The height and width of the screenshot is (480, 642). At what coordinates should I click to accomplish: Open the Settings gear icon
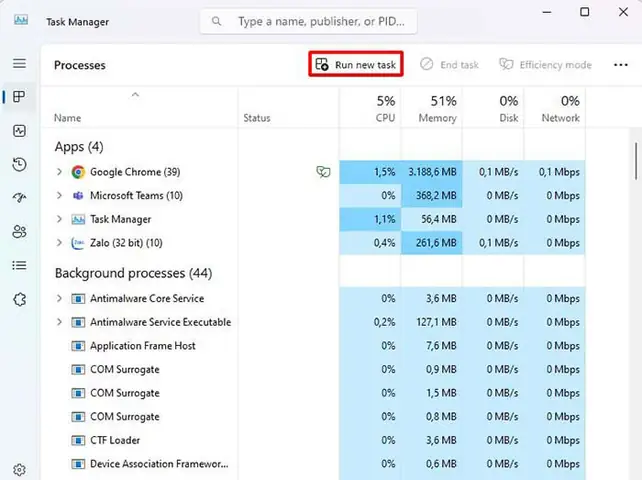click(x=19, y=469)
